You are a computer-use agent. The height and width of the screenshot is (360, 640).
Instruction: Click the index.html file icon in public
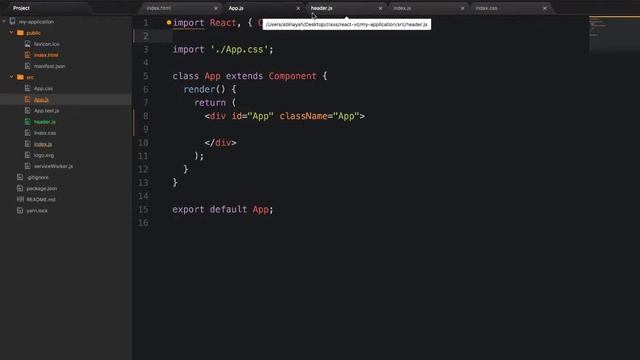pyautogui.click(x=27, y=55)
